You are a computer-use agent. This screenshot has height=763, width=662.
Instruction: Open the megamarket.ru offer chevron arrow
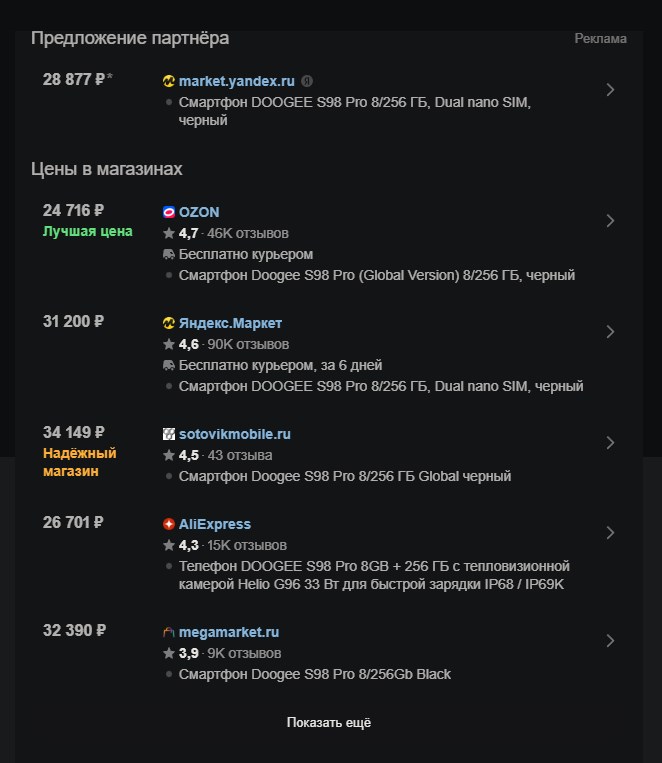point(610,640)
